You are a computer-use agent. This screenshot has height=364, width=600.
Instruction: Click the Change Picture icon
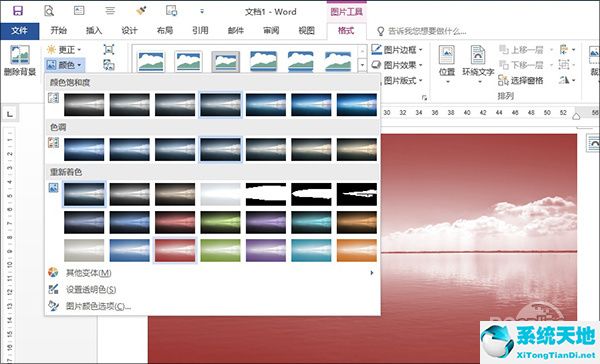click(x=109, y=65)
